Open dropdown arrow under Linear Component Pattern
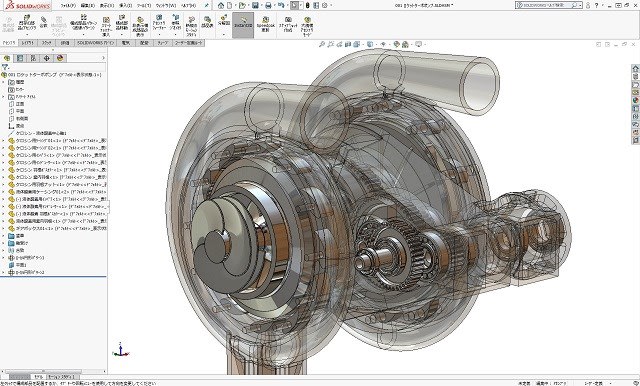640x386 pixels. coord(83,34)
